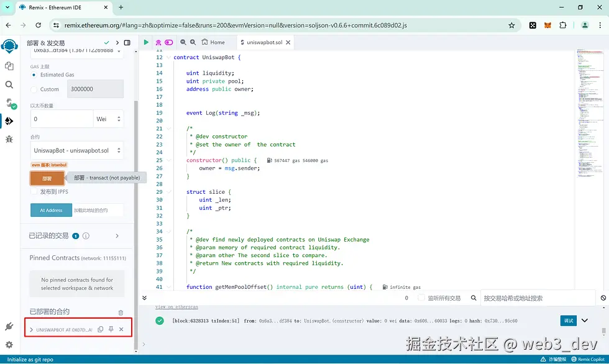Click the browser address bar URL
This screenshot has width=609, height=364.
coord(236,25)
